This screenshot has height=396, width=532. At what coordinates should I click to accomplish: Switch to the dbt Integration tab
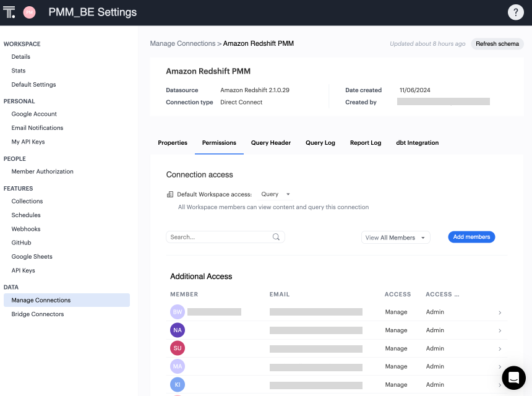417,143
